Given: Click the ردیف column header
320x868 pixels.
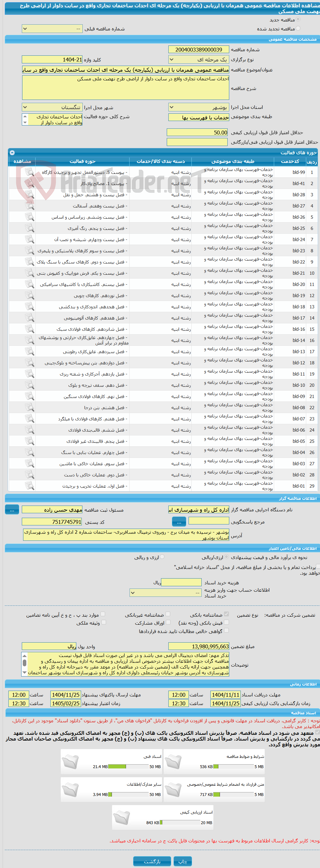Looking at the screenshot, I should (312, 161).
